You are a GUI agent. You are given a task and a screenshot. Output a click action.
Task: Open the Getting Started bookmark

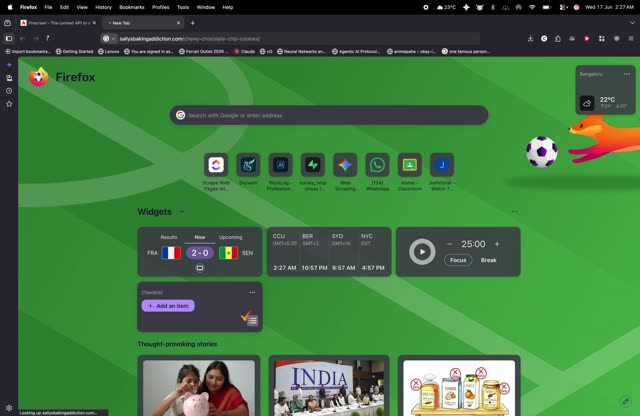[74, 51]
